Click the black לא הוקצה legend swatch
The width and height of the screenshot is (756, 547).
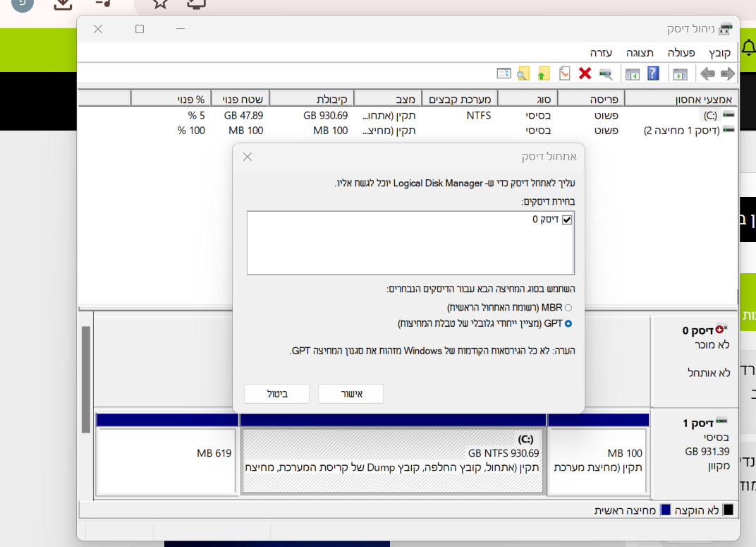tap(728, 510)
